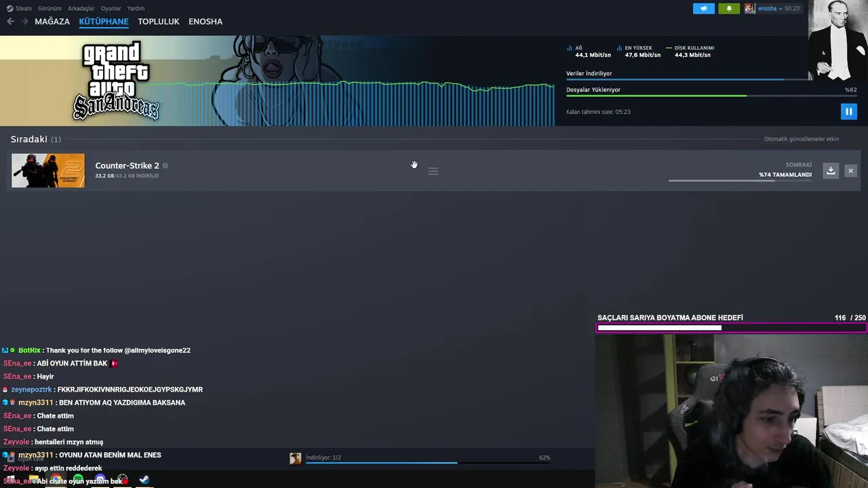
Task: Click the game icon beside İndiriliyor
Action: tap(296, 459)
